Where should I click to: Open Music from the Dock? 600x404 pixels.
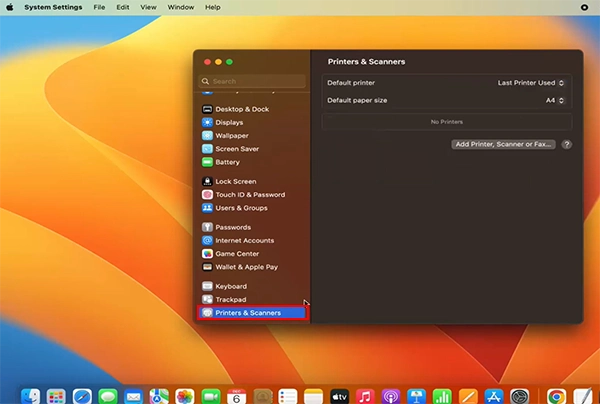pyautogui.click(x=365, y=396)
